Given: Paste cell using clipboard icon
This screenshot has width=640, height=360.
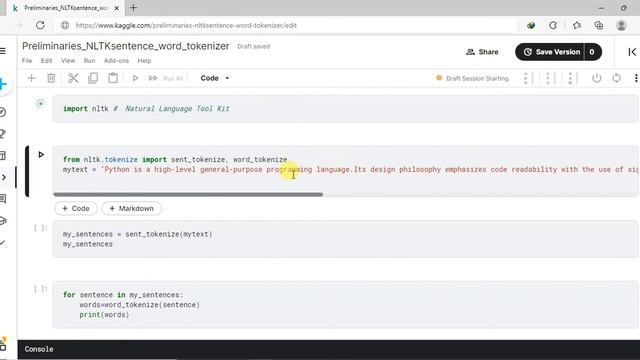Looking at the screenshot, I should tap(113, 78).
